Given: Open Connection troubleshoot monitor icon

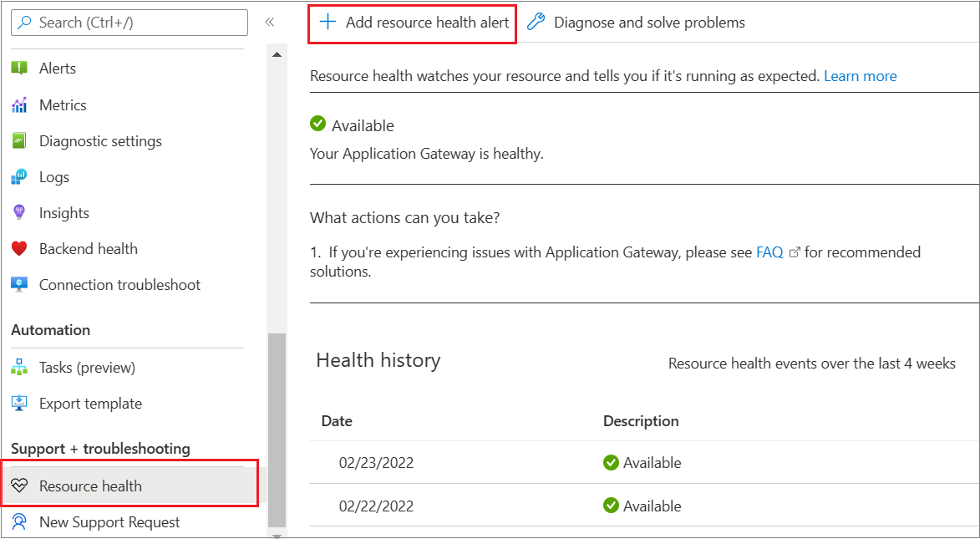Looking at the screenshot, I should 20,284.
